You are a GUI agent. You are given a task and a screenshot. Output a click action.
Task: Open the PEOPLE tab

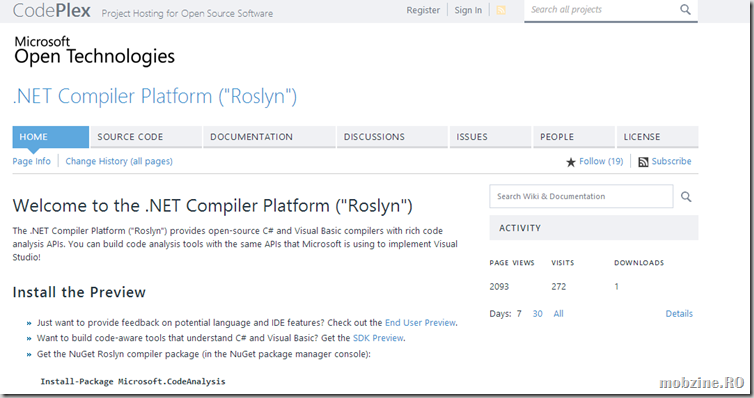[574, 137]
